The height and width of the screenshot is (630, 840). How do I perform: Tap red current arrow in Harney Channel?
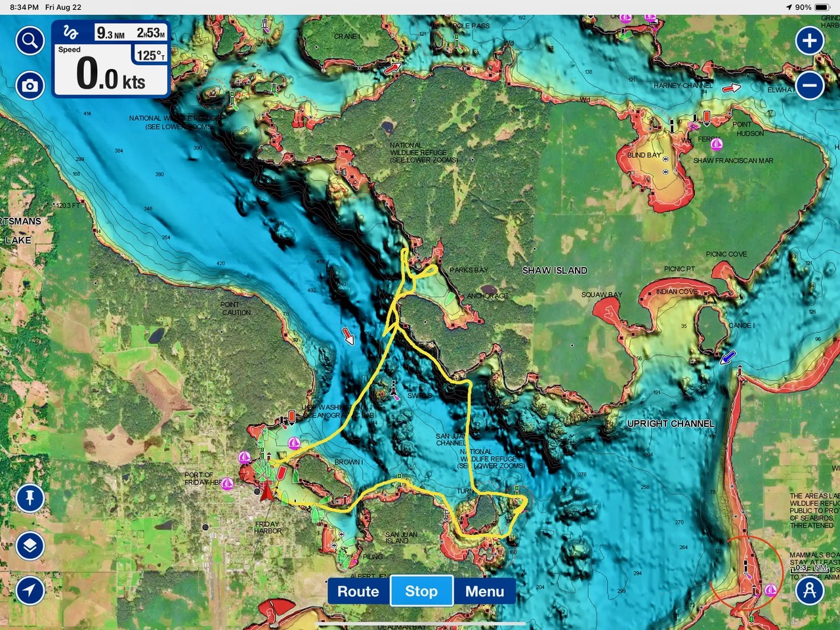pyautogui.click(x=731, y=88)
